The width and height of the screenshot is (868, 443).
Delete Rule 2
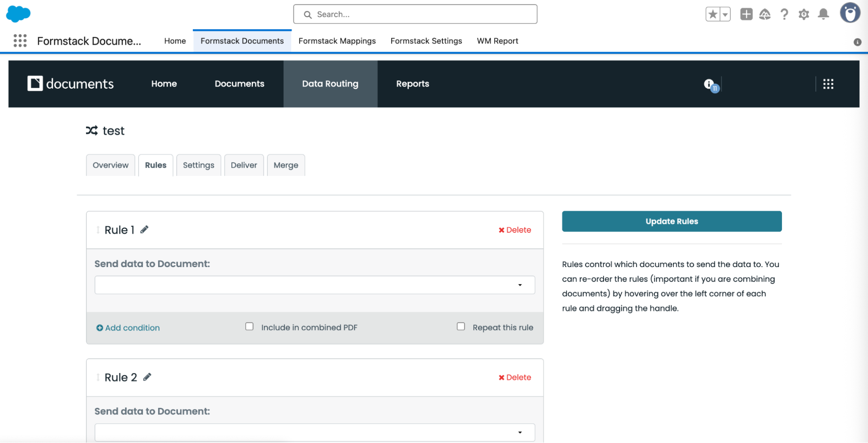point(515,377)
